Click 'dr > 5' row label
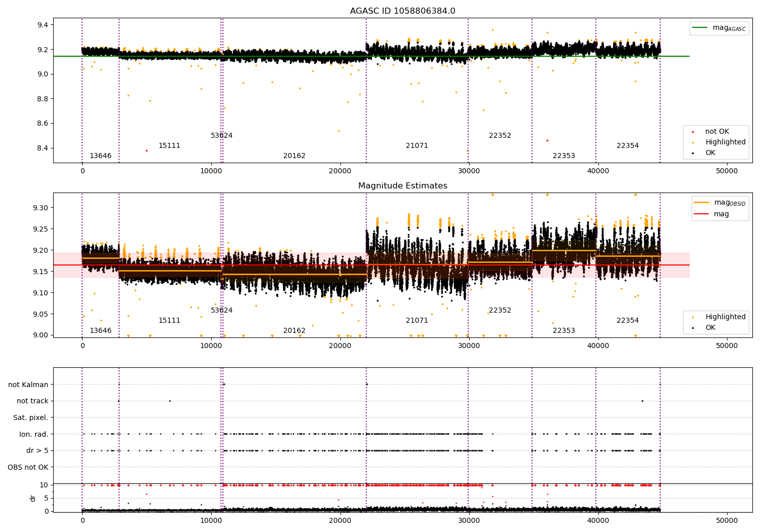Viewport: 760px width, 532px height. (37, 450)
